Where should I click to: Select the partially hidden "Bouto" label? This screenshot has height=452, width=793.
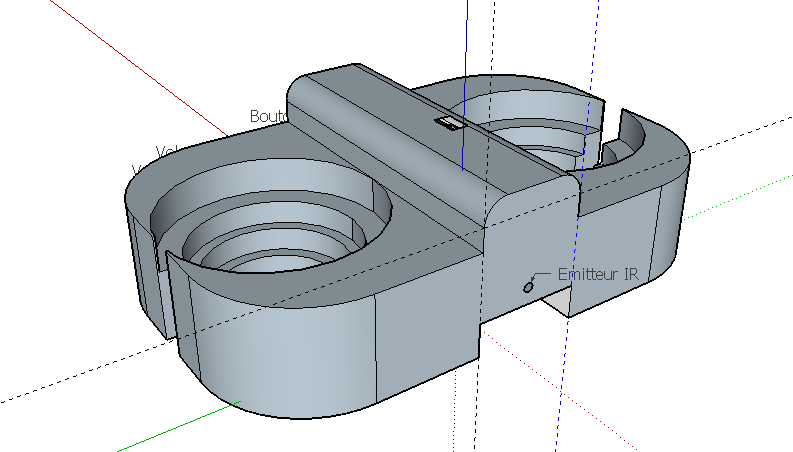(x=268, y=117)
